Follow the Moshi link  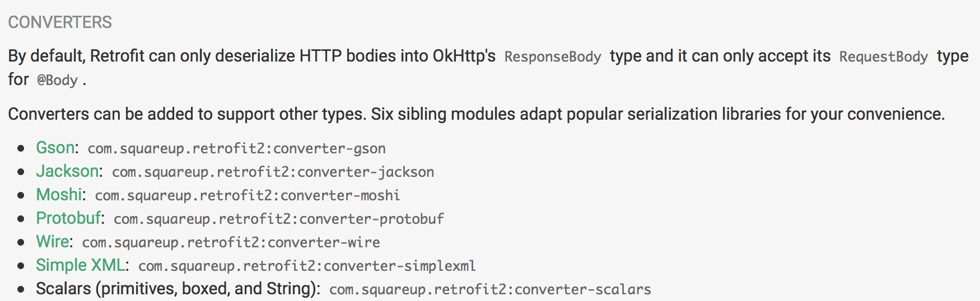tap(59, 195)
